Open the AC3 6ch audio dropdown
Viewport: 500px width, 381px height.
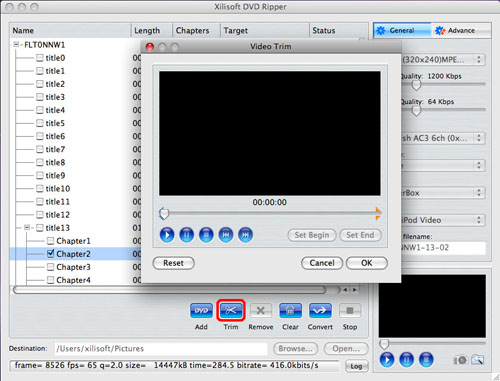pos(443,138)
